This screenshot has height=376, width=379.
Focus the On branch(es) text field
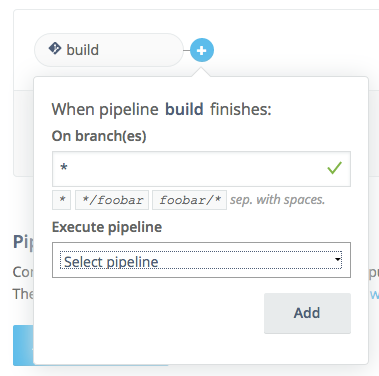(201, 169)
